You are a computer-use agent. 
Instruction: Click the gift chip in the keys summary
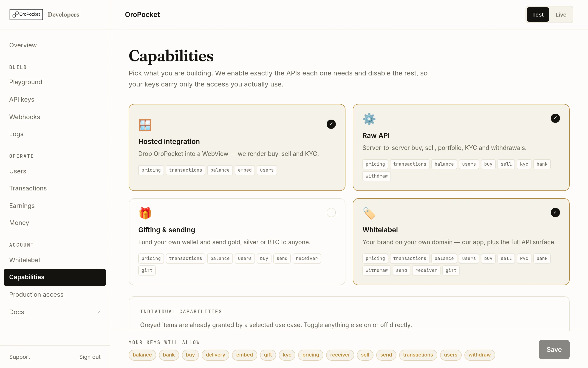click(x=268, y=355)
